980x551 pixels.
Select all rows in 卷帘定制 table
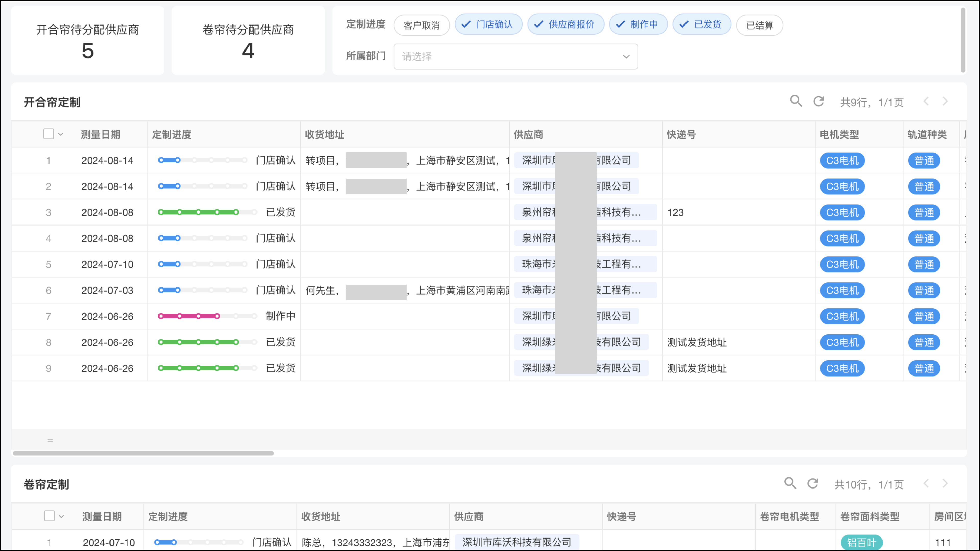click(x=50, y=516)
